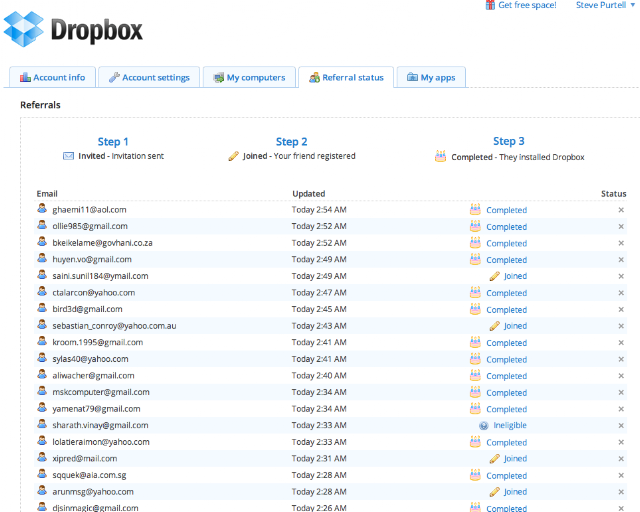Expand the Steve Purtell account dropdown
This screenshot has height=512, width=640.
tap(605, 5)
